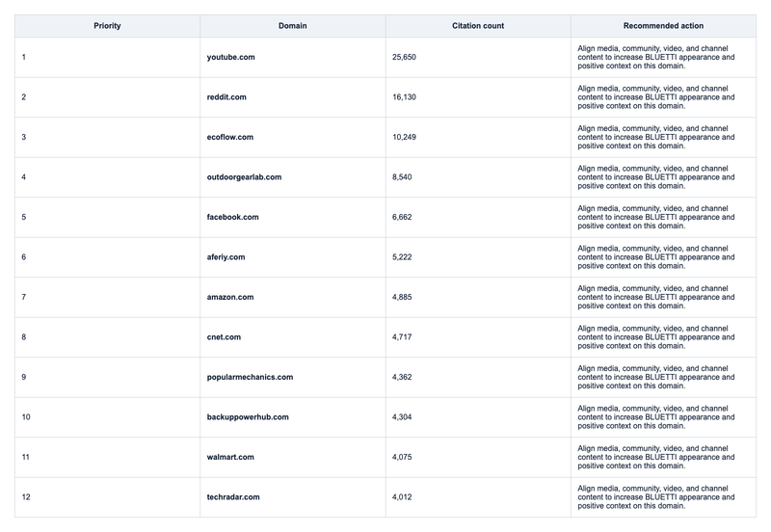The image size is (771, 532).
Task: Select the 16,130 citation count cell
Action: [x=404, y=97]
